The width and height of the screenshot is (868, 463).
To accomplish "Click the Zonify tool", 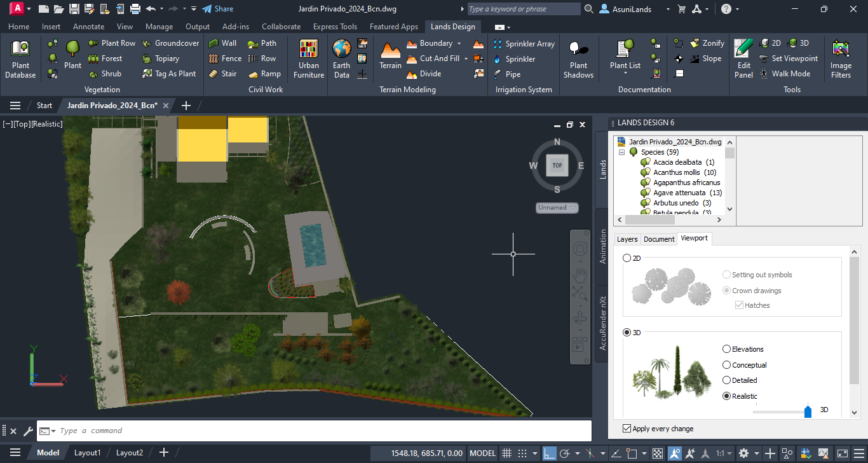I will pos(707,43).
